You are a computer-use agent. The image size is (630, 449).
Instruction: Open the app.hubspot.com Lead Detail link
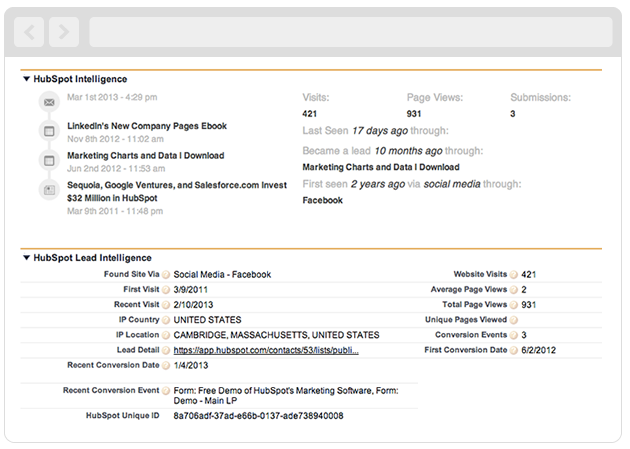pyautogui.click(x=266, y=350)
